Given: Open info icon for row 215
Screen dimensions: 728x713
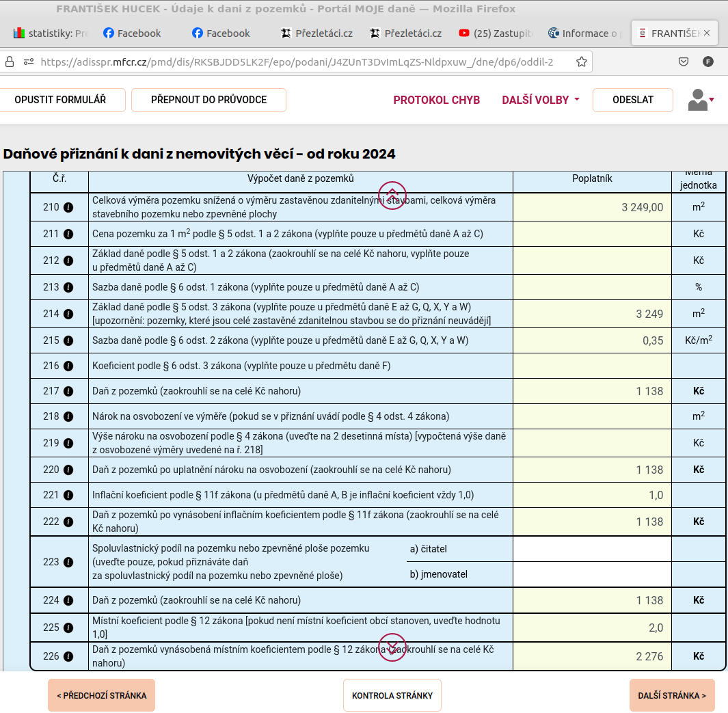Looking at the screenshot, I should click(x=68, y=340).
